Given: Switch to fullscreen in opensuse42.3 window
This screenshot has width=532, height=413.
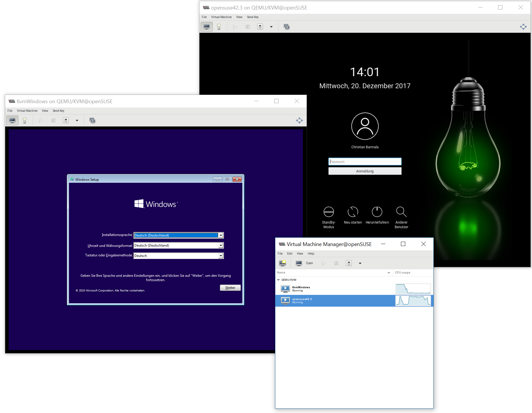Looking at the screenshot, I should (523, 27).
